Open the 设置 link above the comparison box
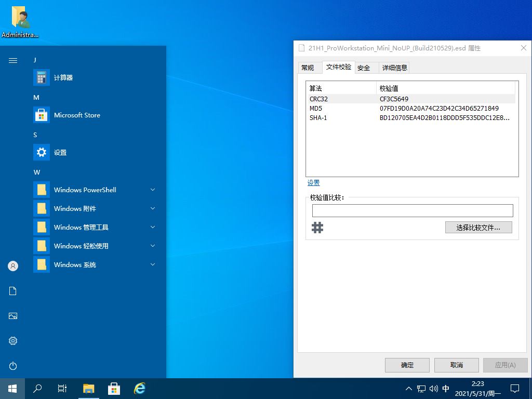The width and height of the screenshot is (532, 399). pos(313,183)
